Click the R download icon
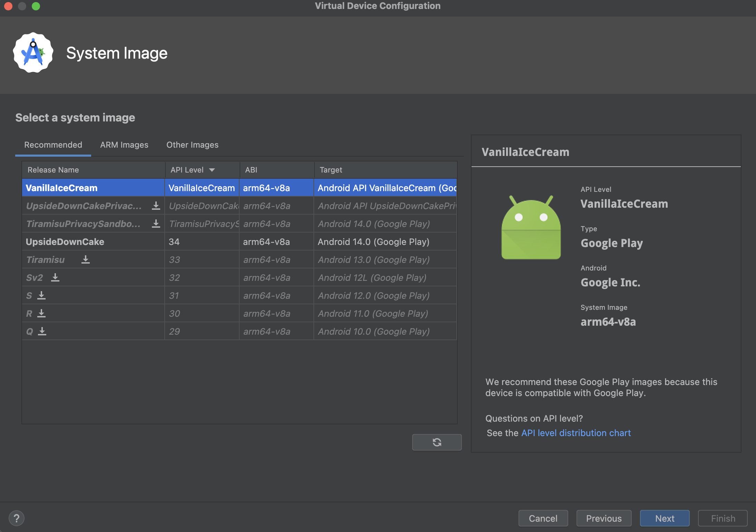The height and width of the screenshot is (532, 756). click(x=42, y=313)
